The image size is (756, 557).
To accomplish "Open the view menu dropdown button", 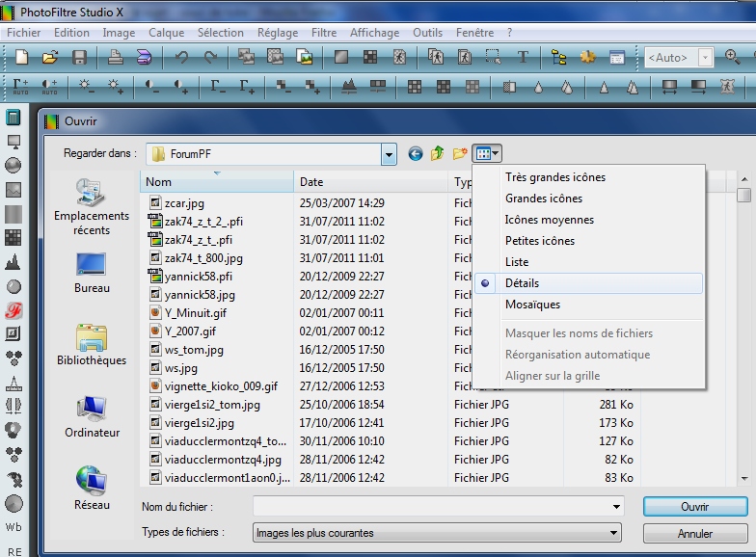I will (x=487, y=154).
